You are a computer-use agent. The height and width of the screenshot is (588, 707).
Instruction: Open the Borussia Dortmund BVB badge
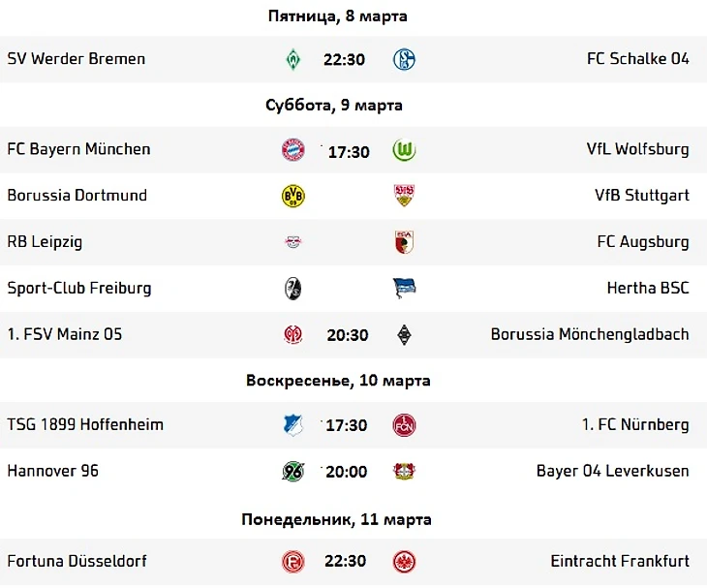point(293,196)
